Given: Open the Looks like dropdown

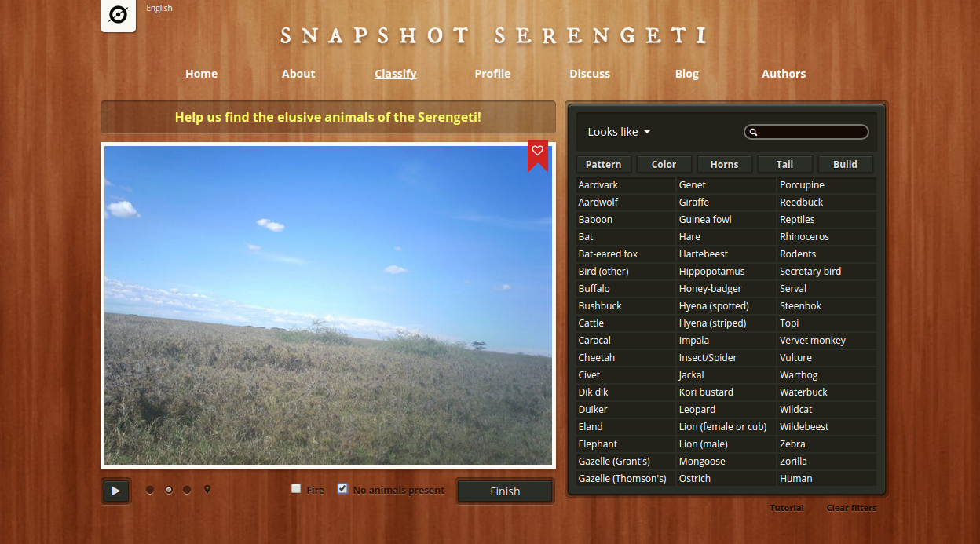Looking at the screenshot, I should coord(619,132).
